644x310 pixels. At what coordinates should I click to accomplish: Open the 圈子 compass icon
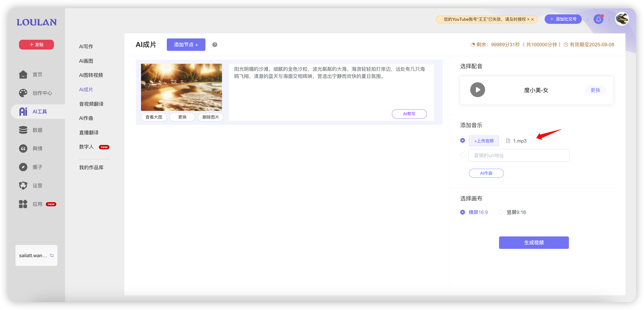coord(23,167)
